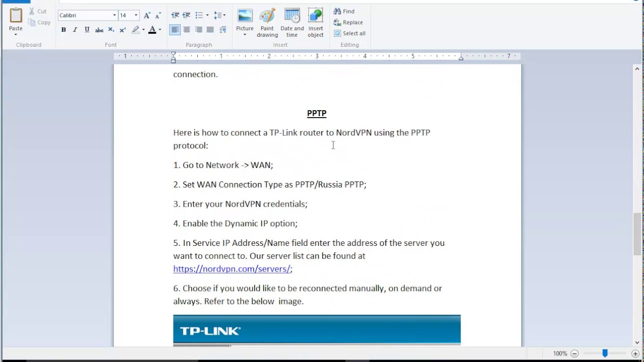Click the text '1. Go to Network -> WAN;'

(x=223, y=165)
